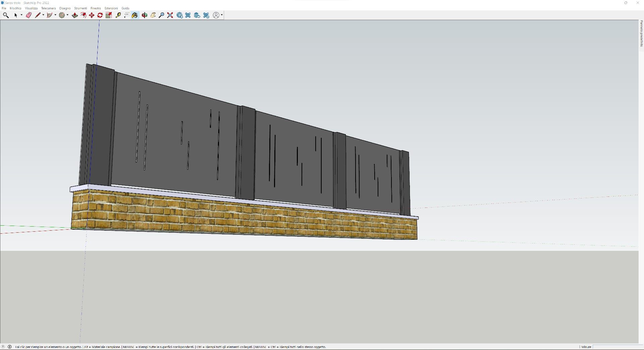Activate the Push/Pull tool

pos(75,15)
